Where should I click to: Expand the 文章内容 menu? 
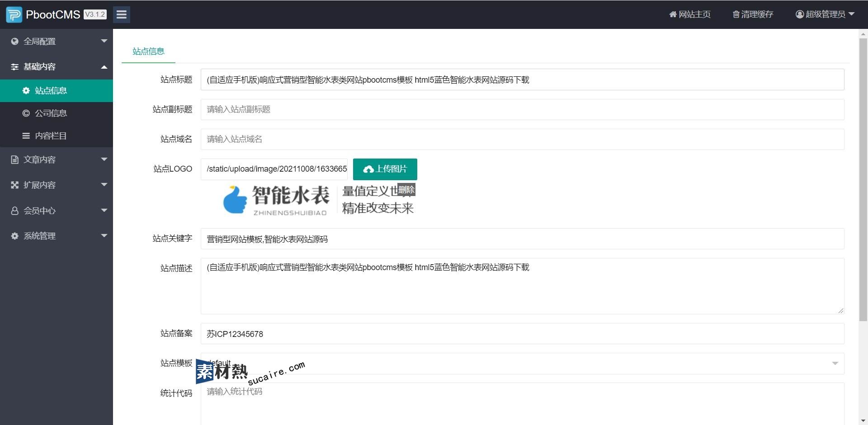point(57,160)
